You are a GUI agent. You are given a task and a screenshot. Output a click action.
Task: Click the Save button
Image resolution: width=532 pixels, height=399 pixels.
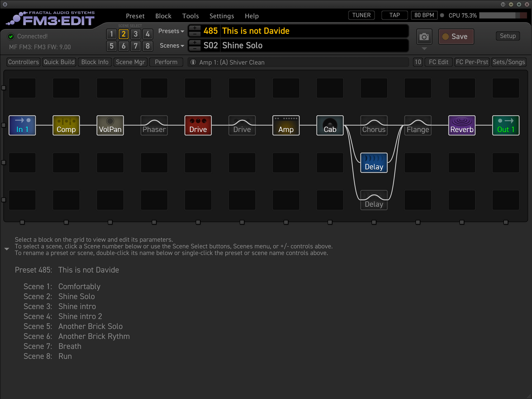click(456, 36)
